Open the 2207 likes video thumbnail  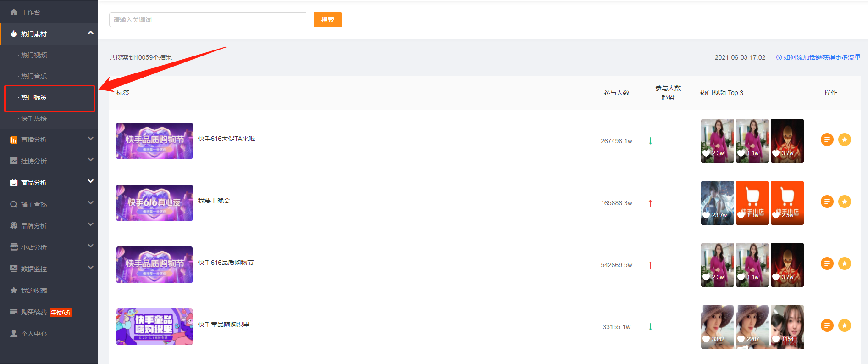[x=752, y=327]
